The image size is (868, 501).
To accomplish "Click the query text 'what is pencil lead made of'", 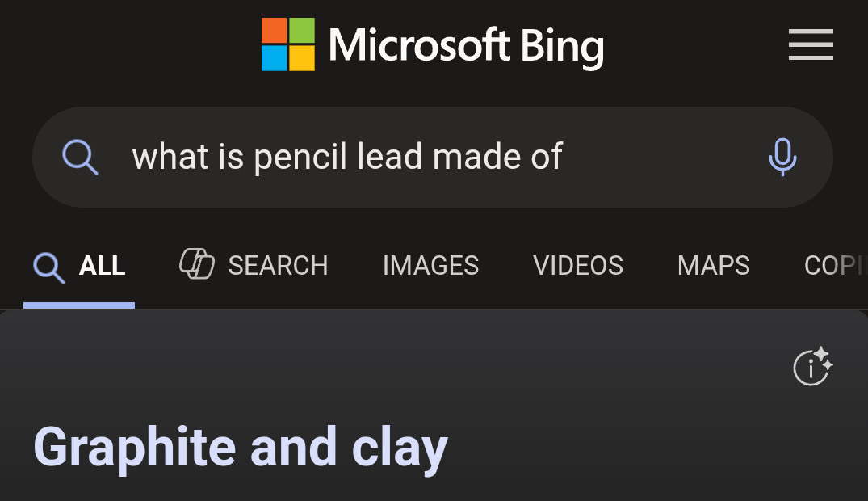I will 347,157.
